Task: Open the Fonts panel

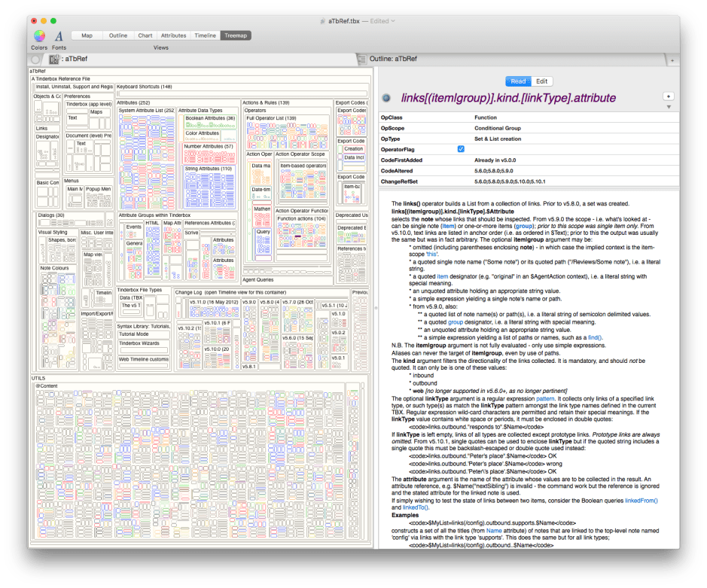Action: (59, 36)
